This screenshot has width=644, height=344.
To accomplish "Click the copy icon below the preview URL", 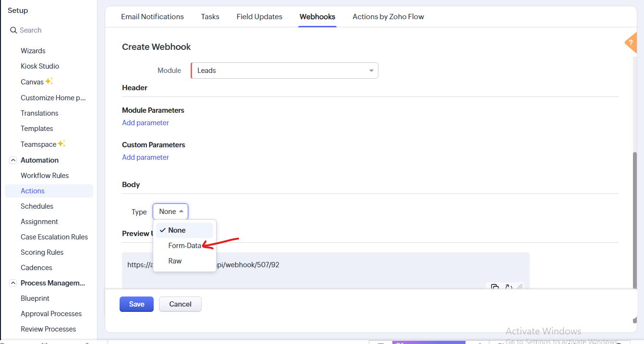I will coord(495,287).
